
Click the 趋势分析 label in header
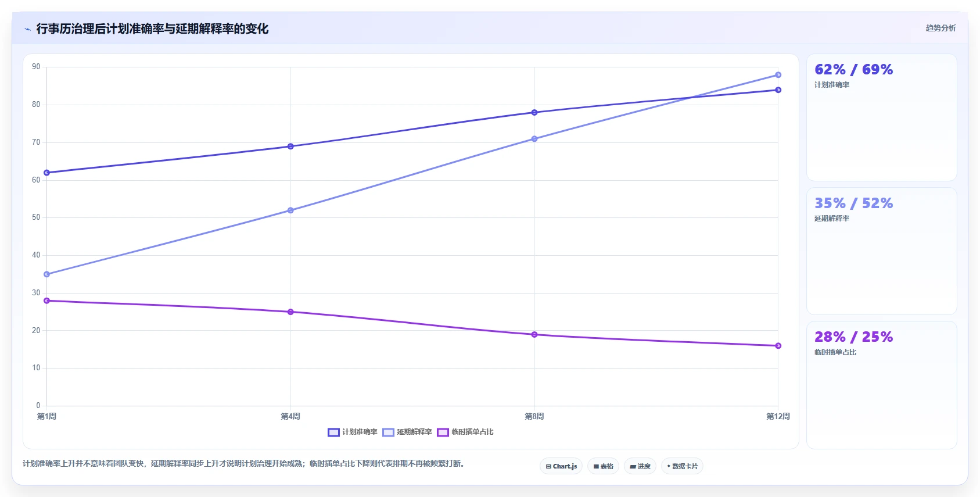point(940,28)
